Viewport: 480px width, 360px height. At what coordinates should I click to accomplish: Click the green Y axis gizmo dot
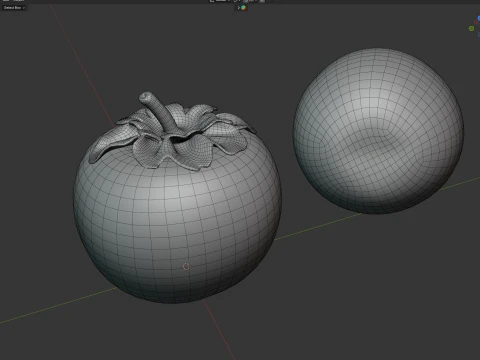(471, 29)
